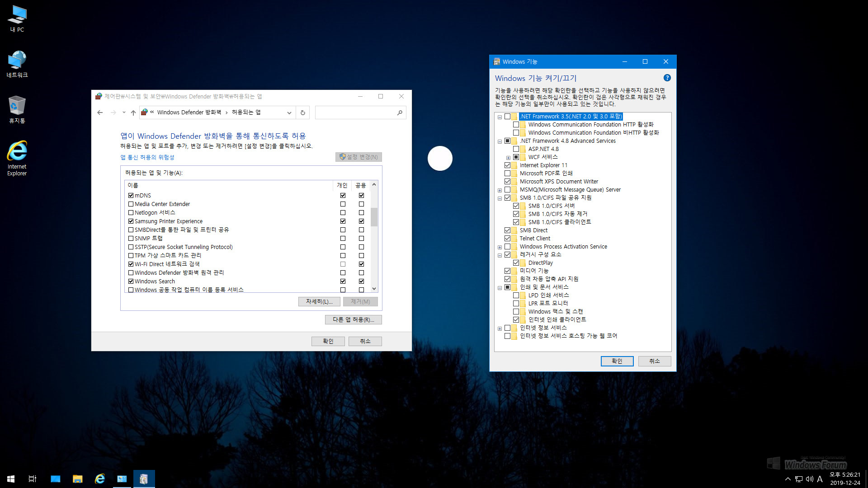Screen dimensions: 868x488
Task: Collapse .NET Framework 4.8 Advanced Services node
Action: pyautogui.click(x=500, y=141)
